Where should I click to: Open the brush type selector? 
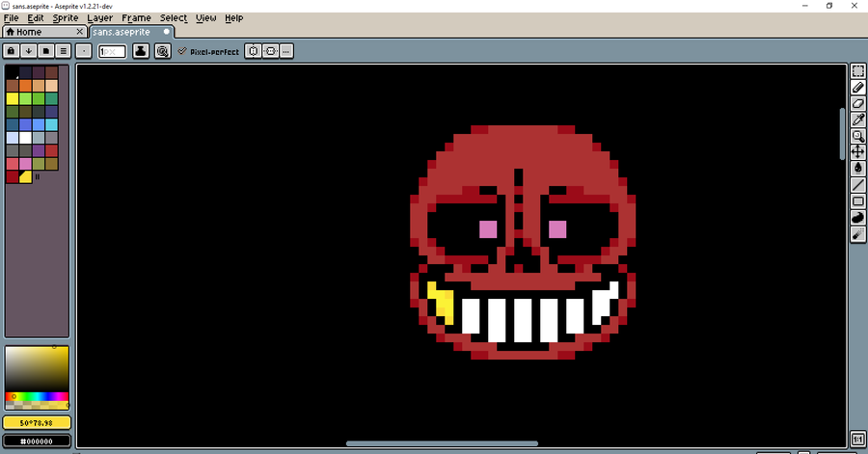pyautogui.click(x=84, y=51)
